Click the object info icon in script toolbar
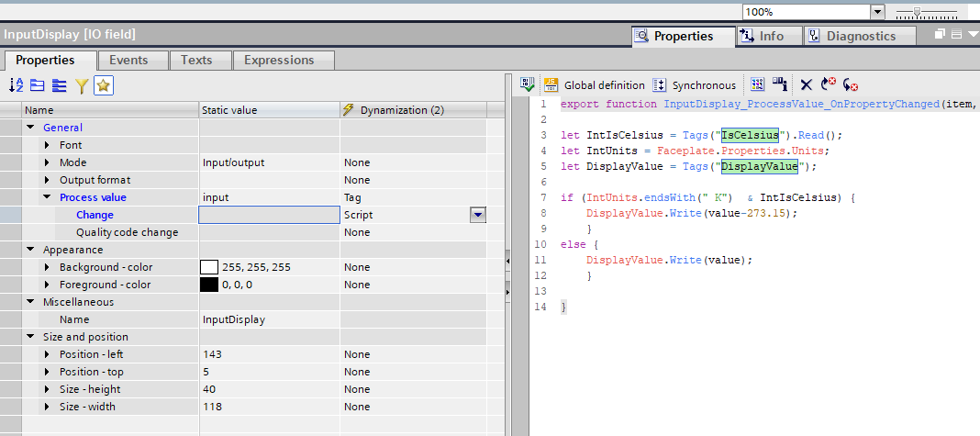This screenshot has width=980, height=436. tap(780, 84)
